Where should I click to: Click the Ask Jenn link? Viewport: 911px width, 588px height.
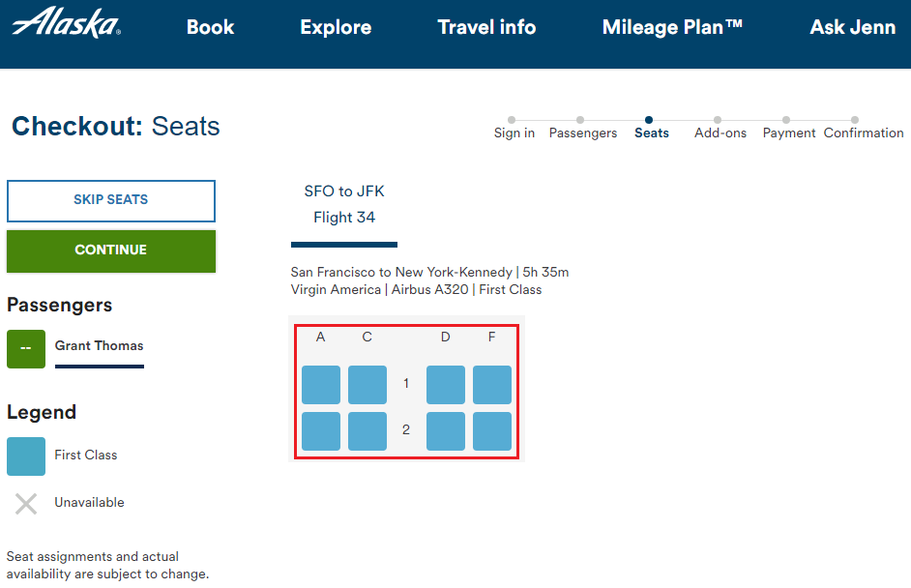click(x=852, y=27)
